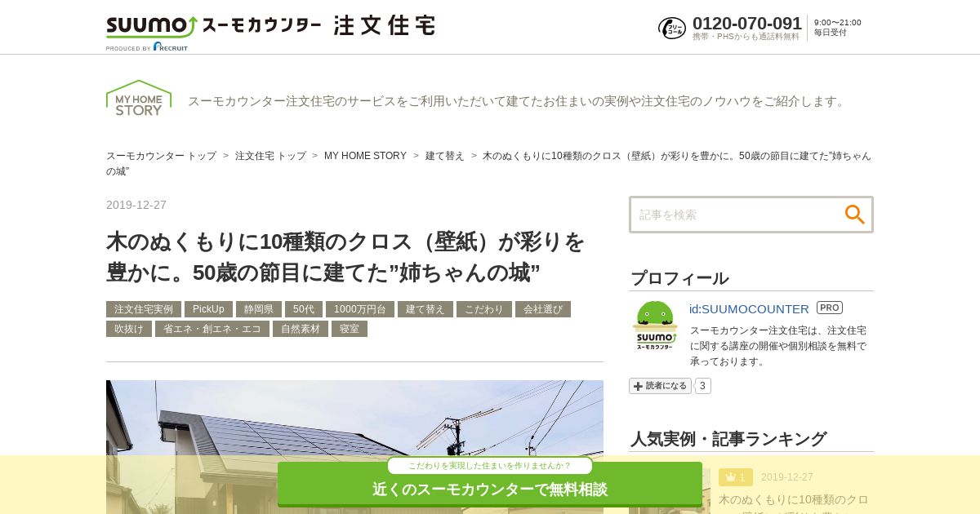Select the 会社選び tag
This screenshot has height=514, width=980.
[543, 309]
